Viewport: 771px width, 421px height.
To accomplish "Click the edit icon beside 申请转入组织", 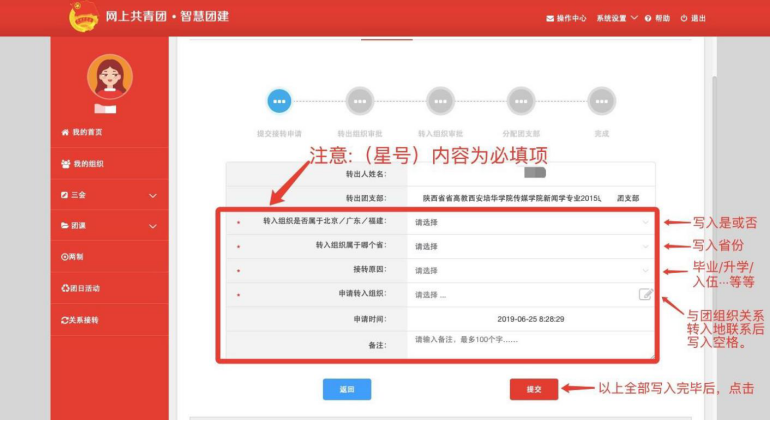I will tap(645, 294).
